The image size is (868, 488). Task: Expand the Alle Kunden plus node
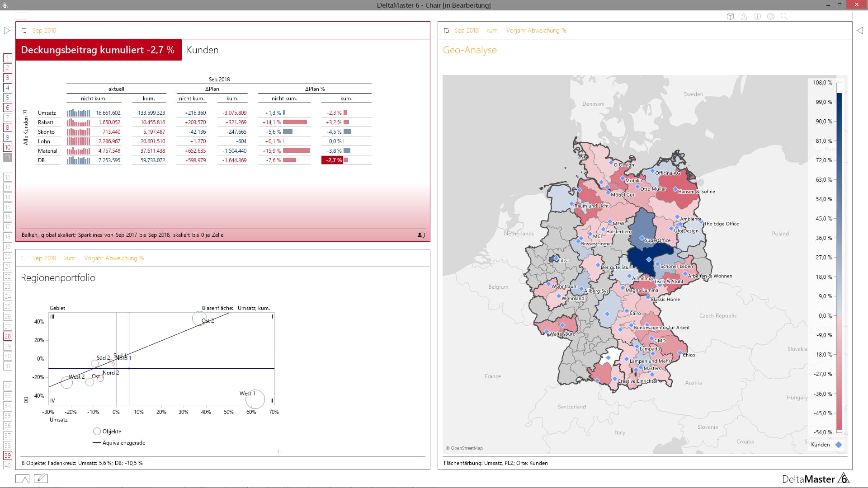pyautogui.click(x=25, y=113)
